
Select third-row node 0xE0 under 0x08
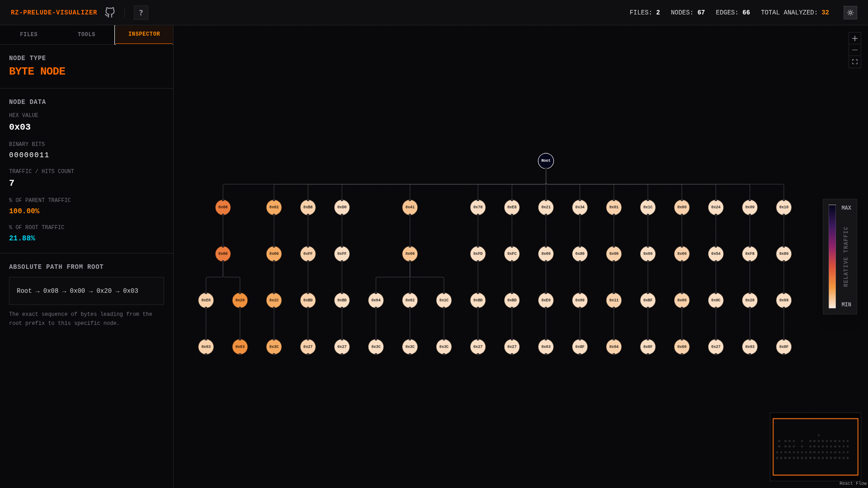pos(206,300)
